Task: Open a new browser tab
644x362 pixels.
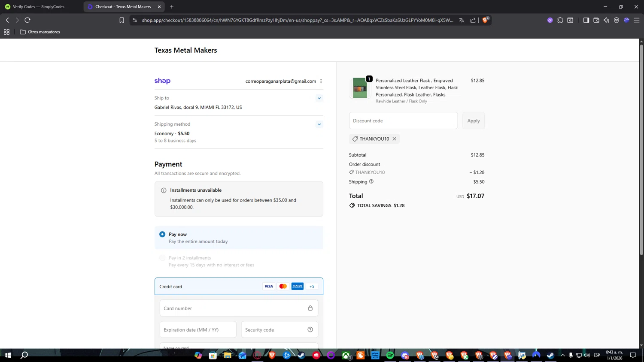Action: (172, 7)
